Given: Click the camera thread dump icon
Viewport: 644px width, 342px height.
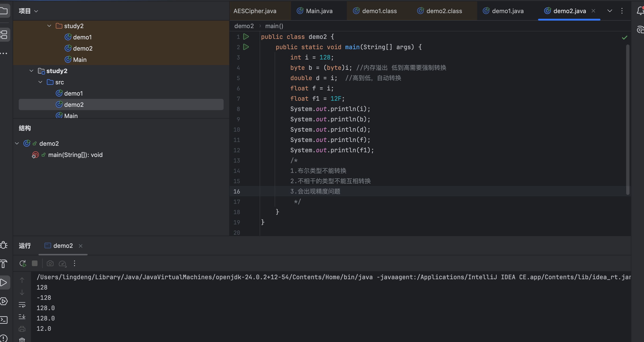Looking at the screenshot, I should 50,263.
